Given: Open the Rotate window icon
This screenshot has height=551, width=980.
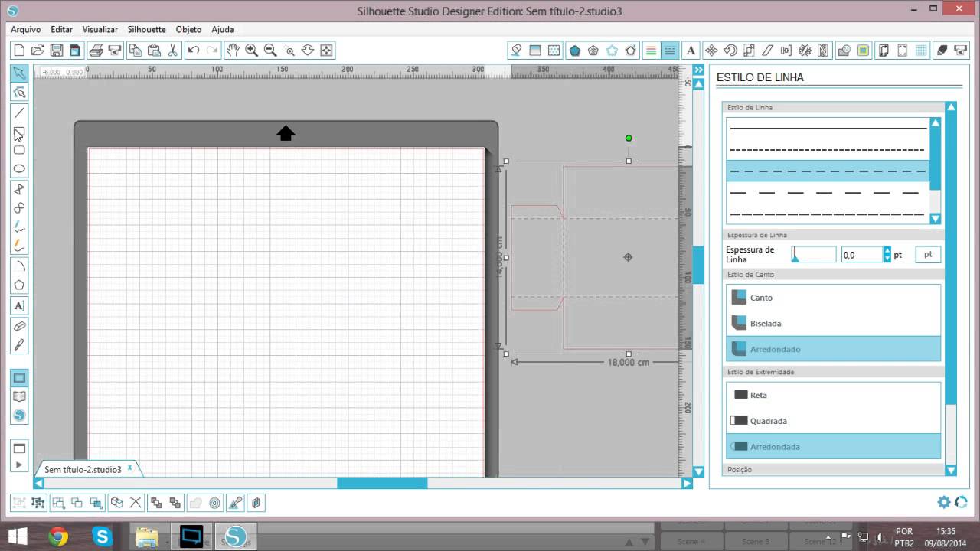Looking at the screenshot, I should point(730,51).
